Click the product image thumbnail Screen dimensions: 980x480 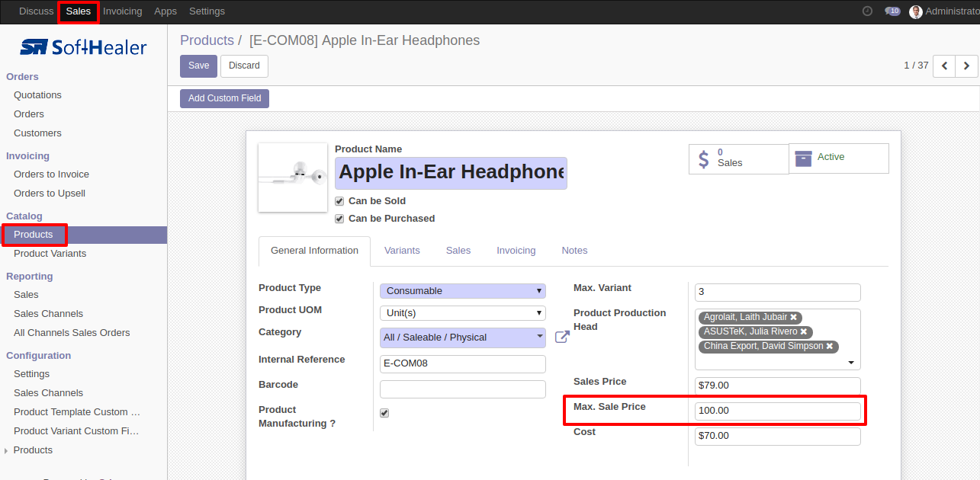click(x=293, y=178)
